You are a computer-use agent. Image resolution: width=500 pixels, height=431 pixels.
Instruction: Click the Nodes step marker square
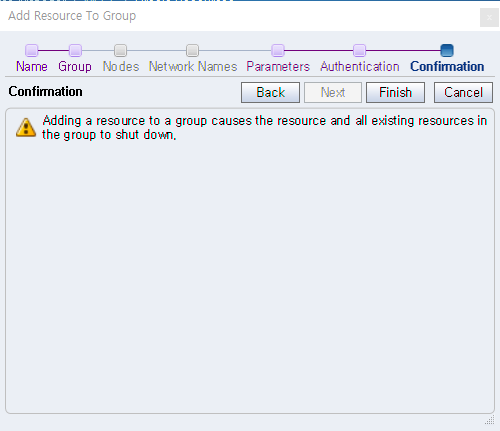click(121, 50)
